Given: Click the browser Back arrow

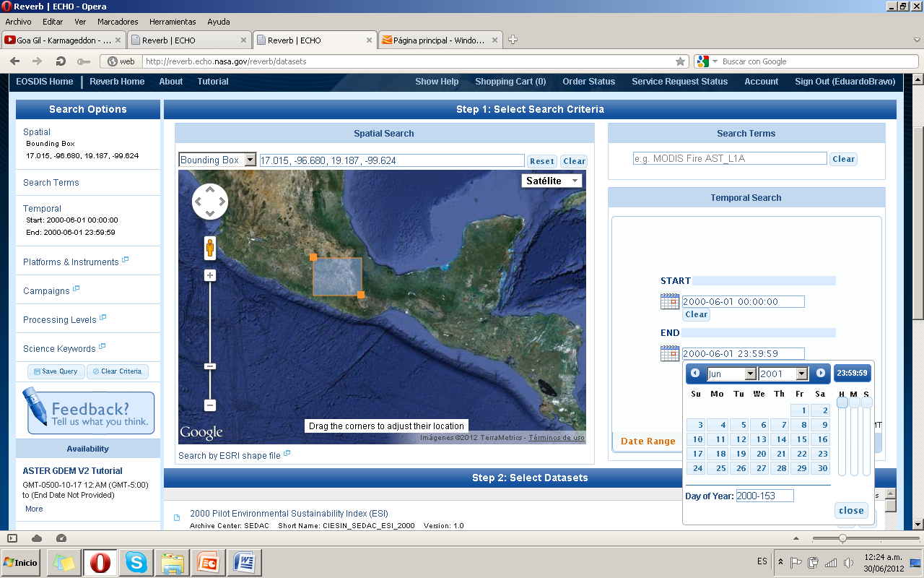Looking at the screenshot, I should (x=14, y=61).
